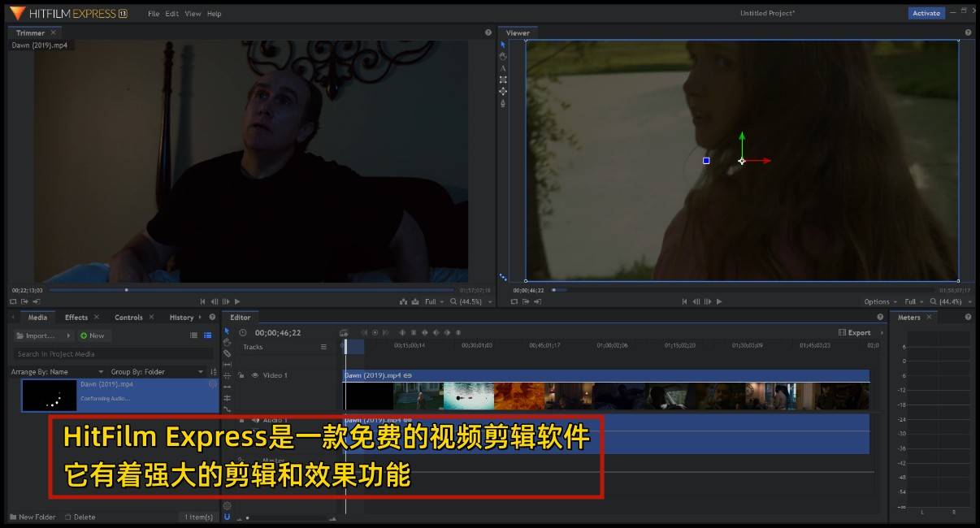Click the Import... button
980x528 pixels.
[40, 335]
